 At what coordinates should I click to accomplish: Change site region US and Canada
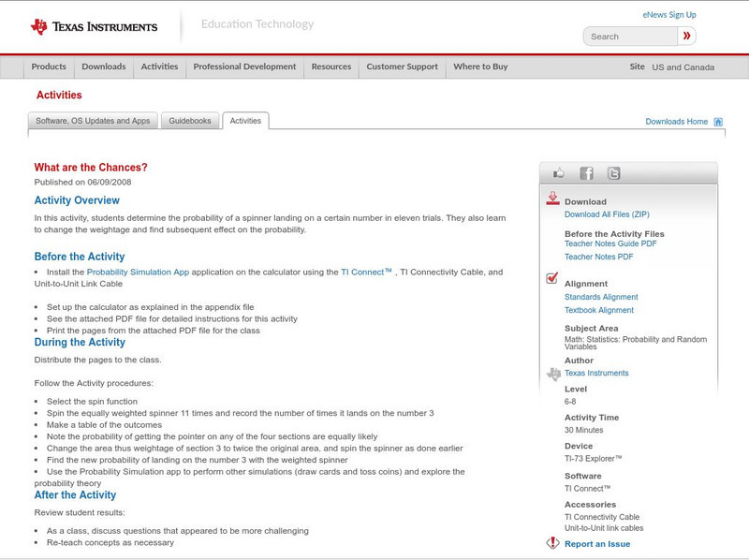point(683,67)
